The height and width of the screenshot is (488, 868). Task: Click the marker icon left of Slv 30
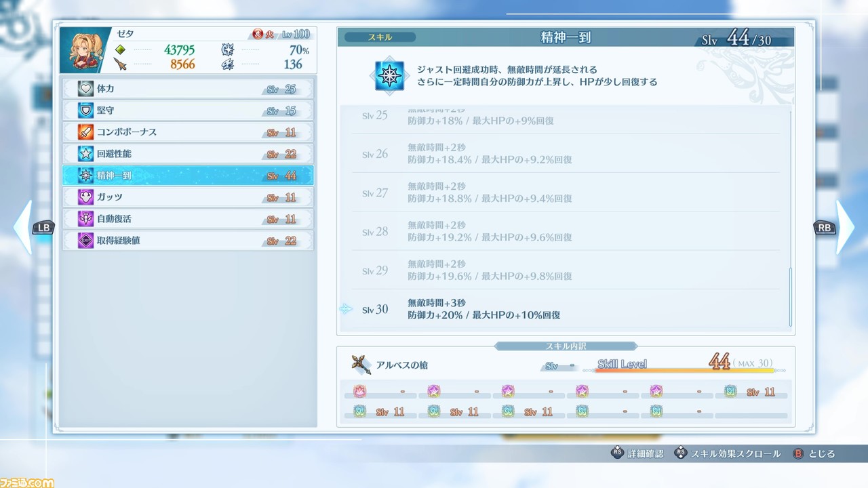(346, 309)
